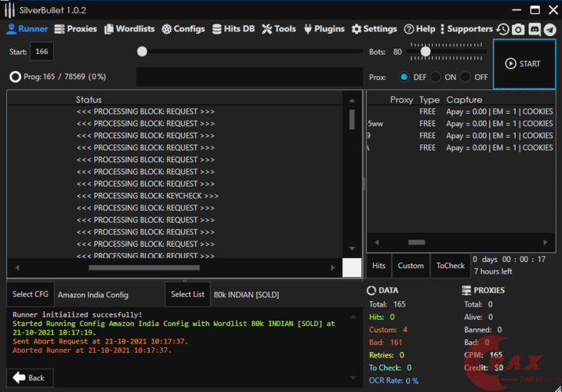This screenshot has height=392, width=562.
Task: Open the Discord icon link
Action: 534,29
